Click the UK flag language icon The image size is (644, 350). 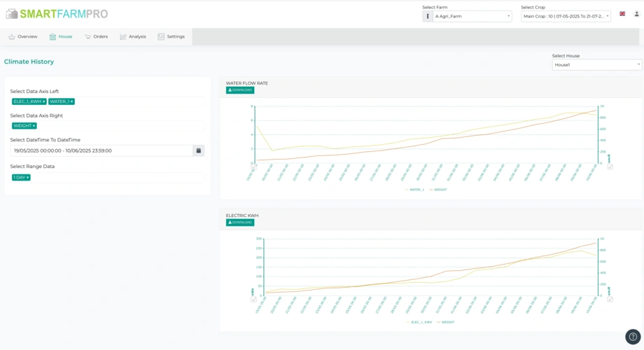point(622,14)
